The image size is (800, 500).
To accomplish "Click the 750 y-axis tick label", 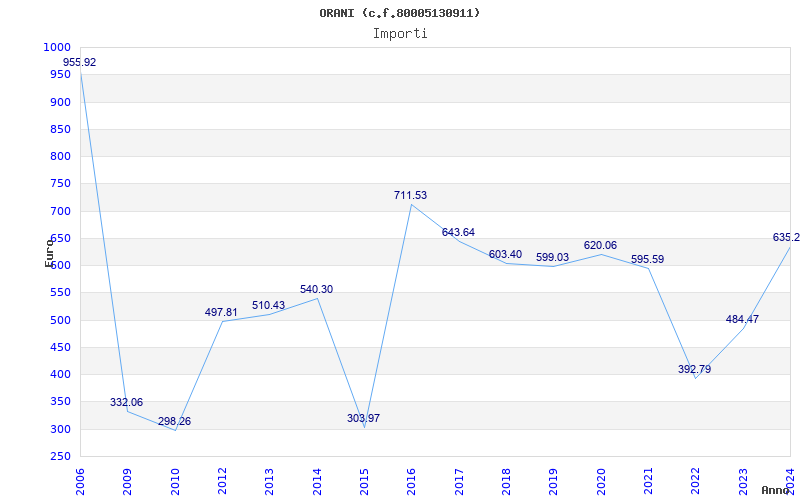I will pos(60,184).
